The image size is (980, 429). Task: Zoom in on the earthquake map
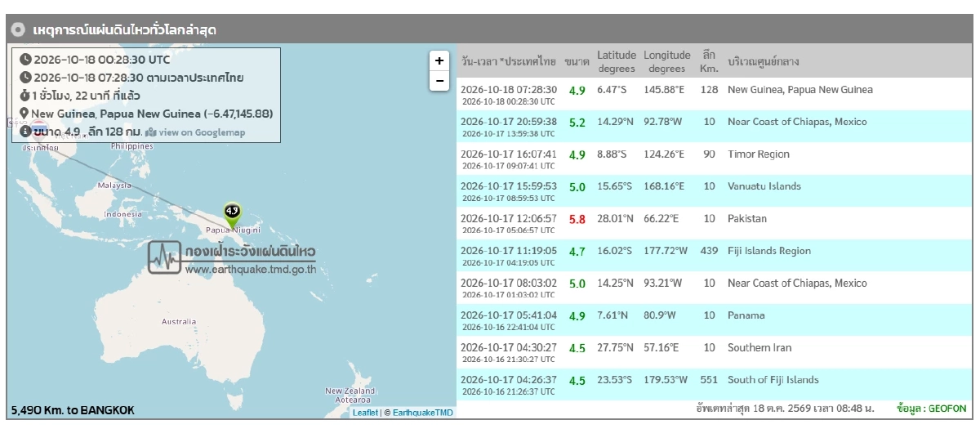pos(439,60)
